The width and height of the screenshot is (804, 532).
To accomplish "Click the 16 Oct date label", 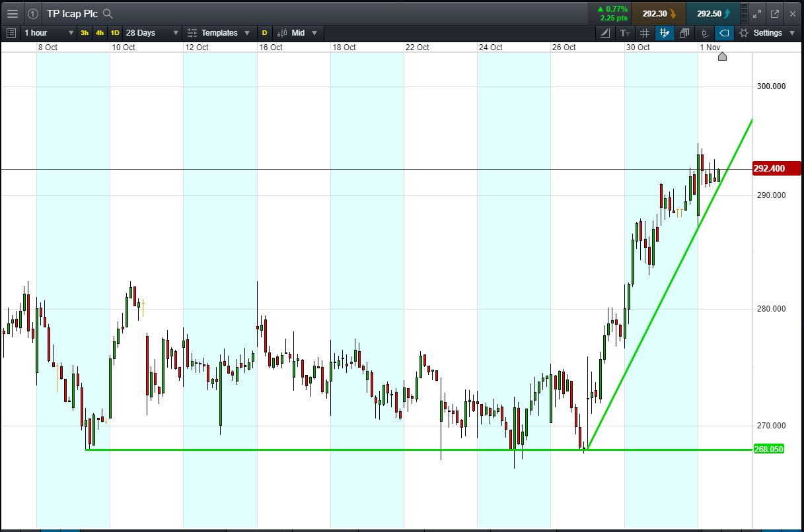I will point(270,48).
